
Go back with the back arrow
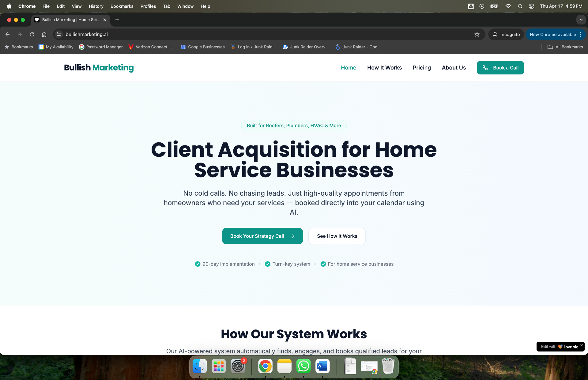point(8,34)
